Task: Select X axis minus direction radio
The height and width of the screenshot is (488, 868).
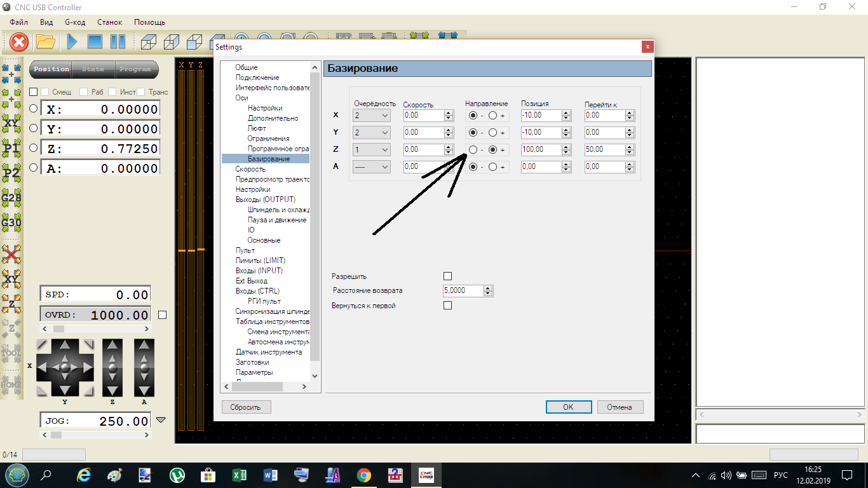Action: (473, 116)
